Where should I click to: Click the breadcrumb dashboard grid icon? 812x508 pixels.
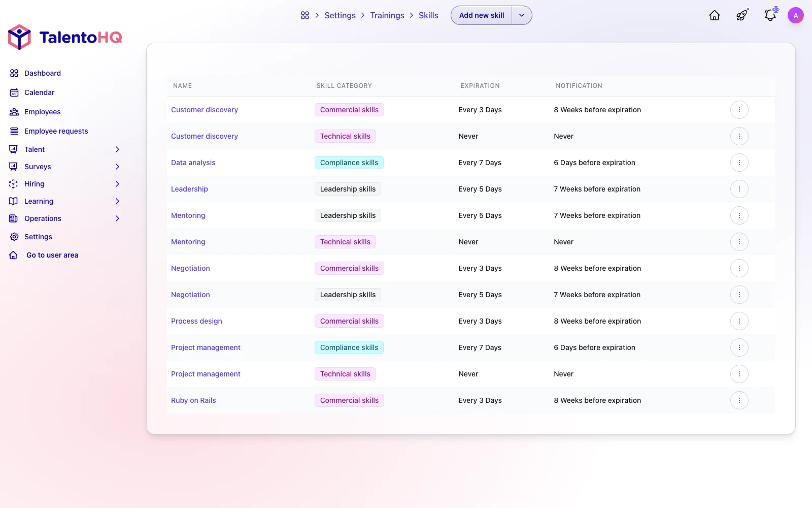pos(305,15)
